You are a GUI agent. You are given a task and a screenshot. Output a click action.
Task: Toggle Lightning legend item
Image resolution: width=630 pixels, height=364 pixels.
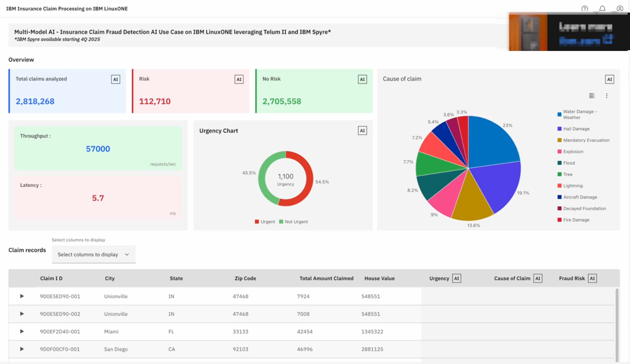[x=570, y=186]
